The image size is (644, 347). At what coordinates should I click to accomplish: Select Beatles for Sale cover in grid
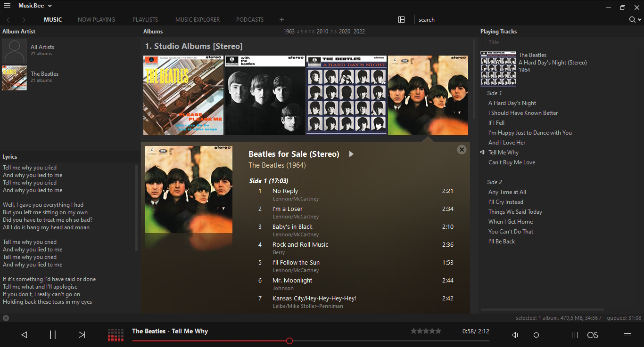click(428, 95)
